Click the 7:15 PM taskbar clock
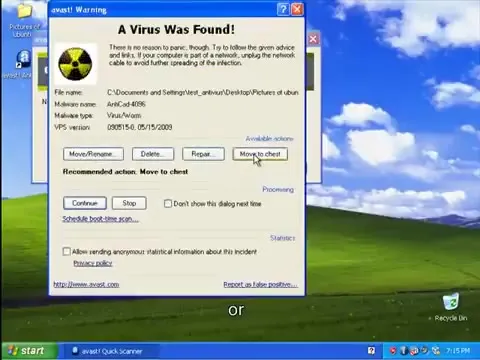 tap(458, 351)
